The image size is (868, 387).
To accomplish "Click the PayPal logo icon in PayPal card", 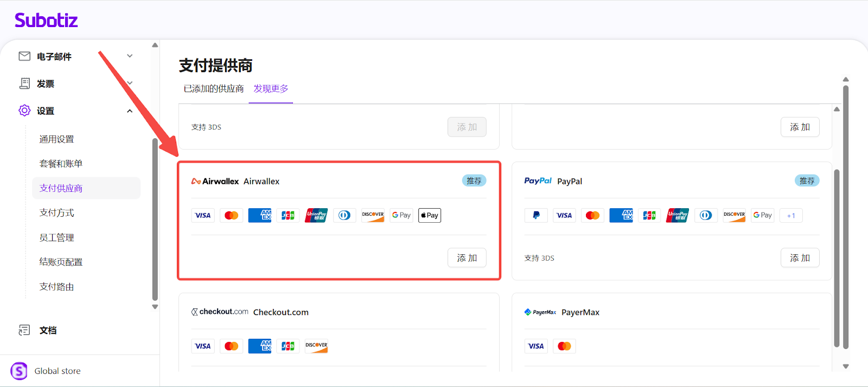I will pos(536,215).
